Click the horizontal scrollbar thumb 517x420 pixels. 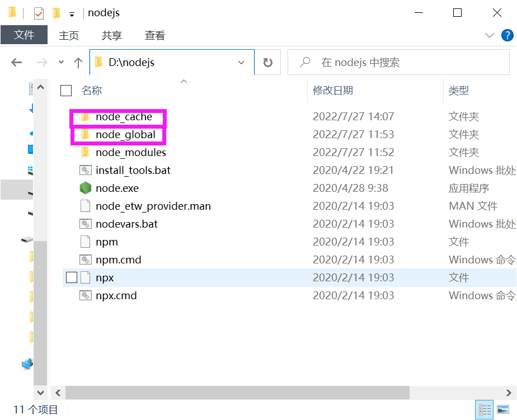tap(237, 393)
